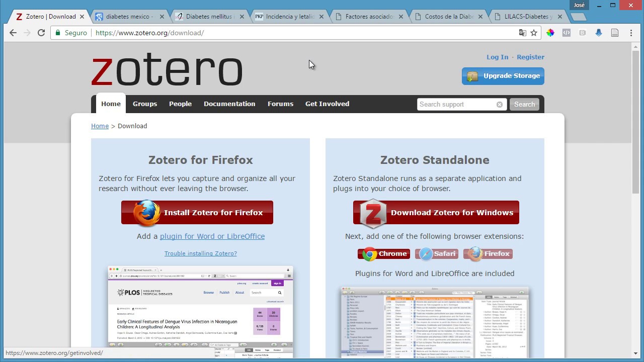This screenshot has width=644, height=362.
Task: Click the Safari browser extension icon
Action: point(437,254)
